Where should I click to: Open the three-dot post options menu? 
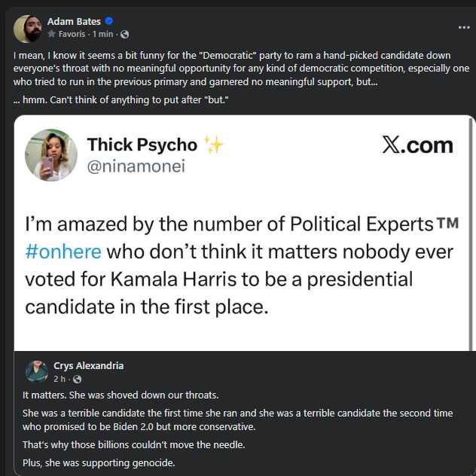tap(464, 27)
